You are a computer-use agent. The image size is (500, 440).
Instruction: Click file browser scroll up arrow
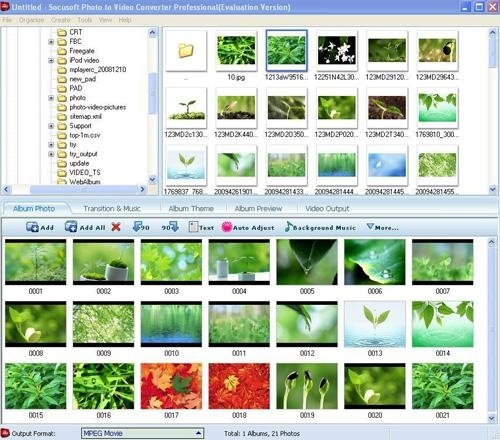493,32
